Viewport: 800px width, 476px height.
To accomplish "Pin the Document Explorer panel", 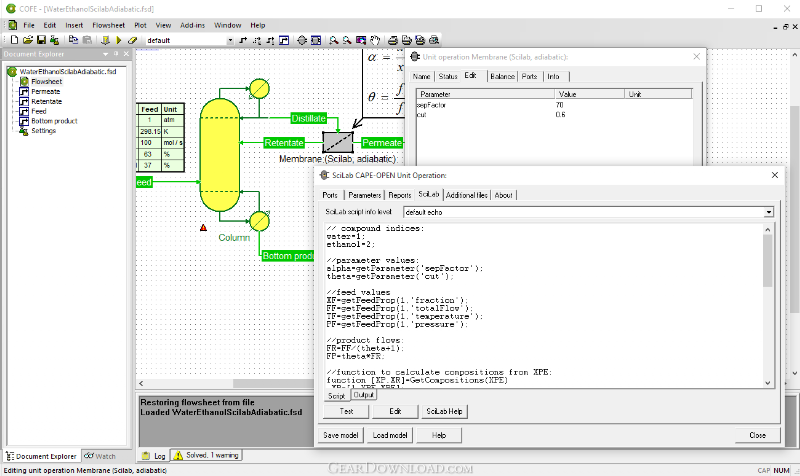I will [116, 54].
